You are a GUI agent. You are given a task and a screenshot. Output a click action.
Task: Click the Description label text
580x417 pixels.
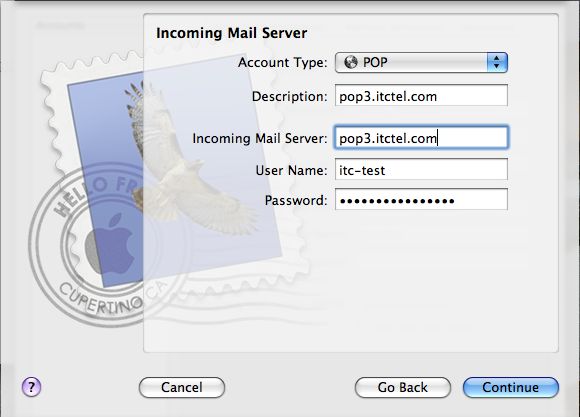coord(290,97)
